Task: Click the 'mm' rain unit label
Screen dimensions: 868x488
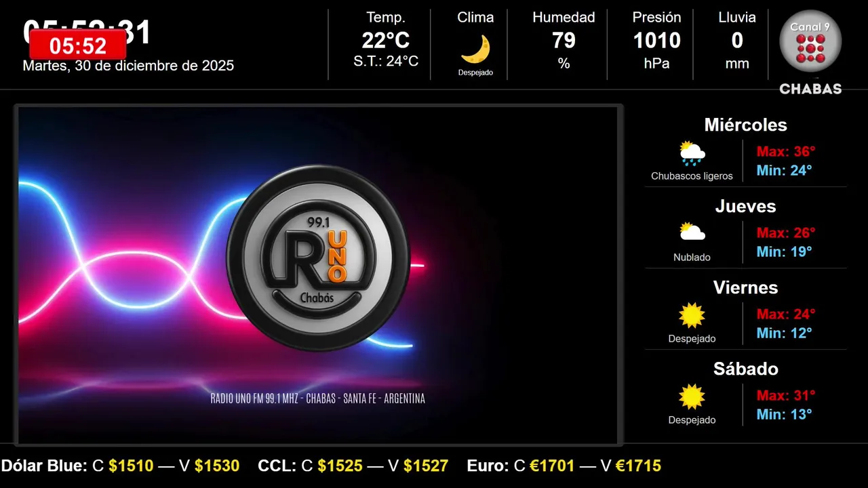Action: pyautogui.click(x=737, y=64)
